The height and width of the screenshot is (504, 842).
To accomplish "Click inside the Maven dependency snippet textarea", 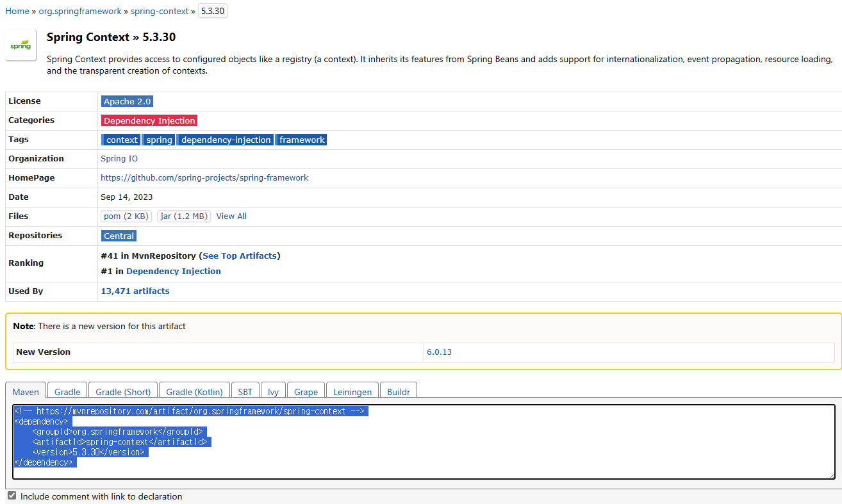I will [x=424, y=441].
